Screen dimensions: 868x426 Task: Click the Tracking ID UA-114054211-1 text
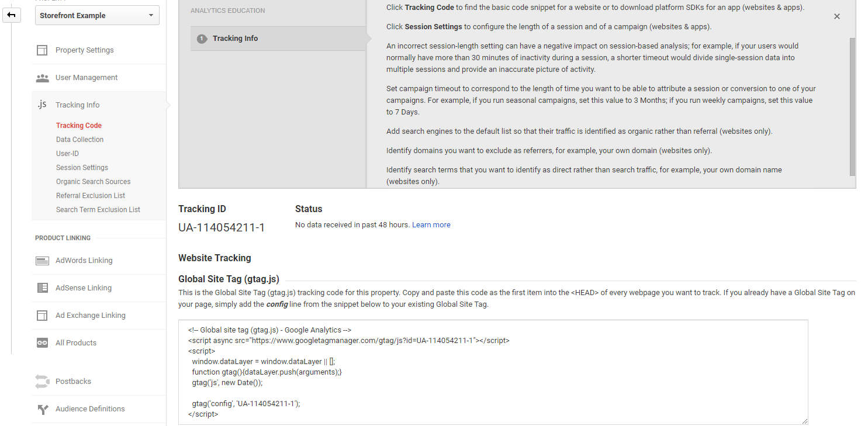click(x=222, y=228)
